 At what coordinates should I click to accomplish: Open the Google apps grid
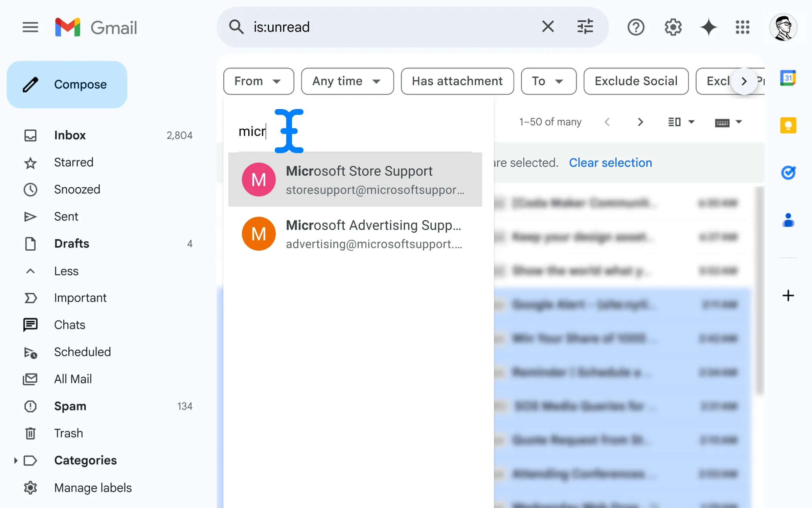point(743,27)
